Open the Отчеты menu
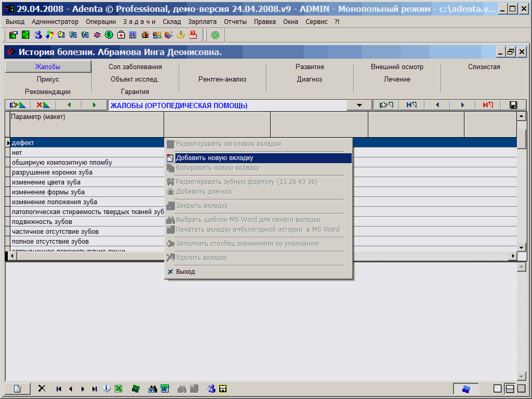Image resolution: width=532 pixels, height=399 pixels. click(235, 22)
